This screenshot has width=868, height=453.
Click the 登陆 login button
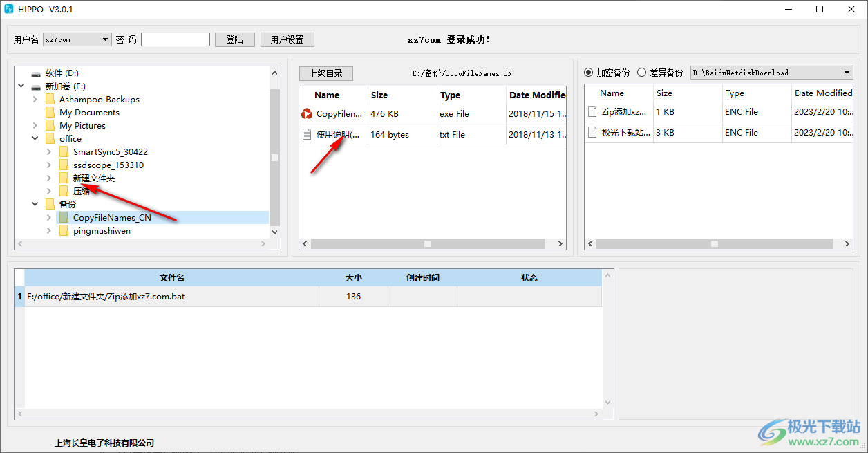pyautogui.click(x=235, y=40)
